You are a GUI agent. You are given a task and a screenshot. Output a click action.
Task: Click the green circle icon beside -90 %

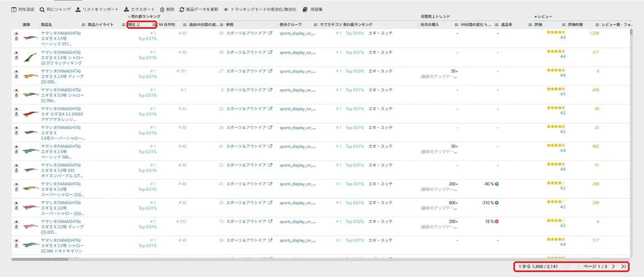click(x=497, y=184)
